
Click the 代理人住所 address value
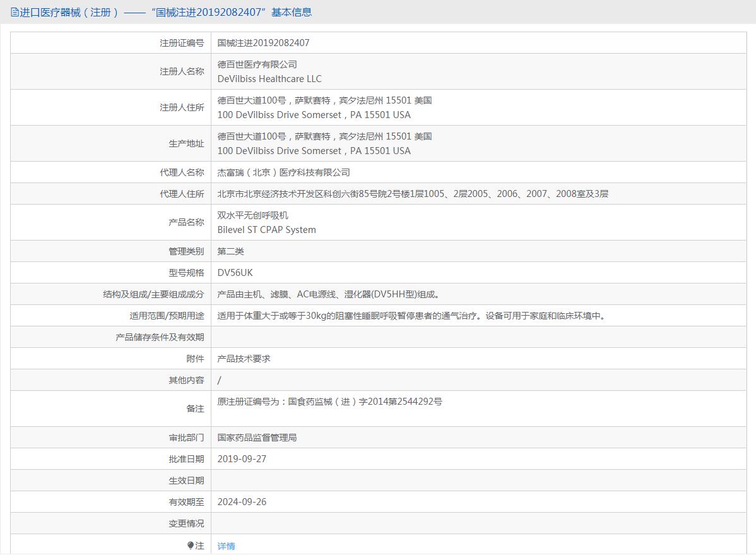[413, 194]
